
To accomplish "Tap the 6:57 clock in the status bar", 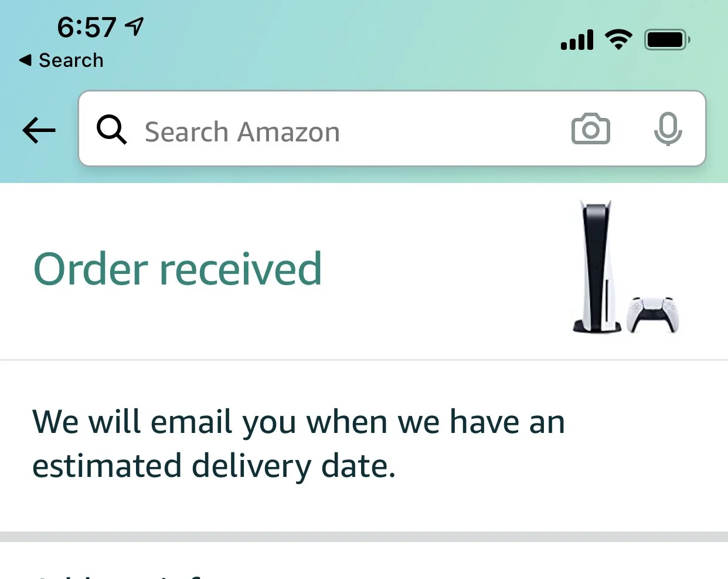I will 87,28.
